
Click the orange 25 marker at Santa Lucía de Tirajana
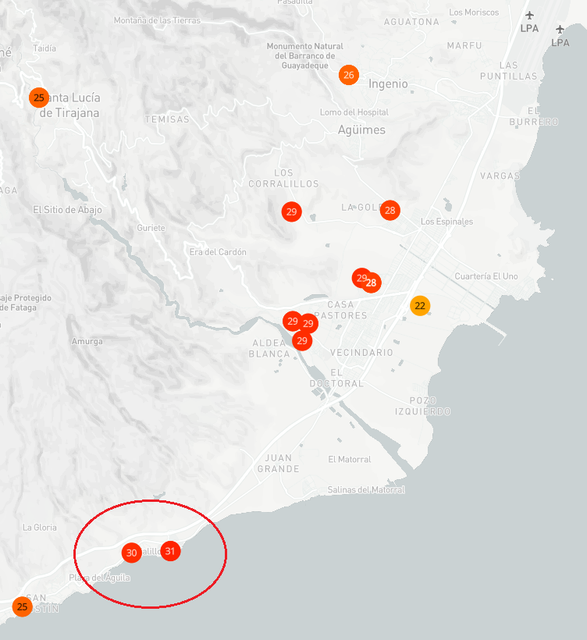point(39,98)
